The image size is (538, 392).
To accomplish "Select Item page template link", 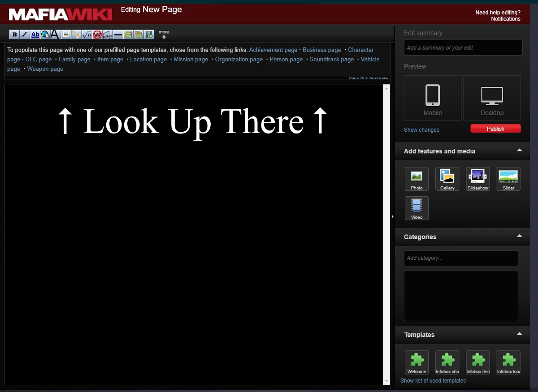I will coord(110,59).
